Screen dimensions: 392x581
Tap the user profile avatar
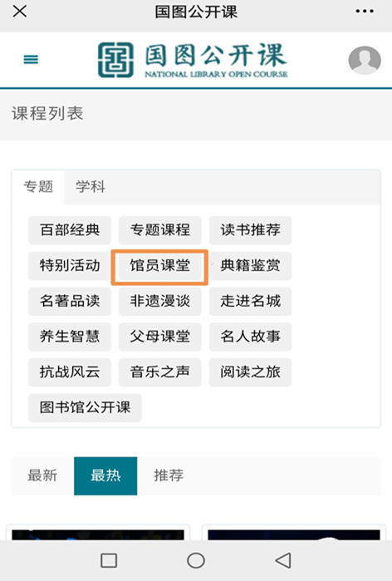click(365, 60)
